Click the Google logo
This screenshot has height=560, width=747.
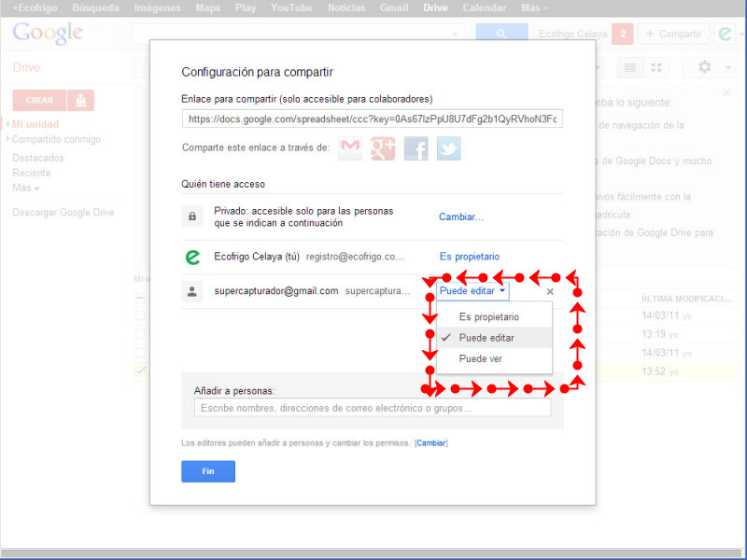[48, 34]
